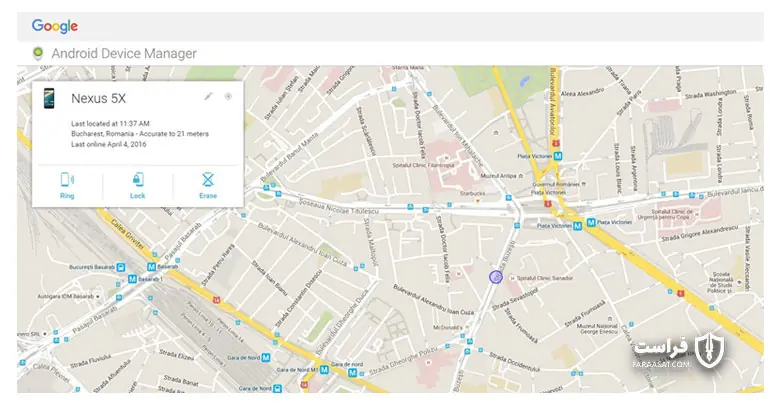Click the Google logo
Viewport: 780px width, 405px height.
(55, 26)
